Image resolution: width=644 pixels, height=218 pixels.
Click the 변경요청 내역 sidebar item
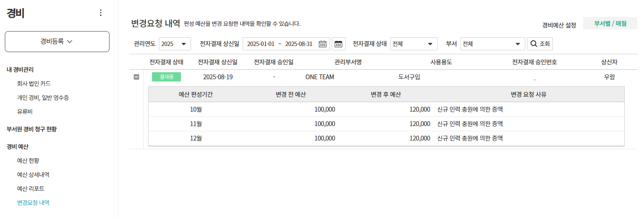pyautogui.click(x=33, y=203)
